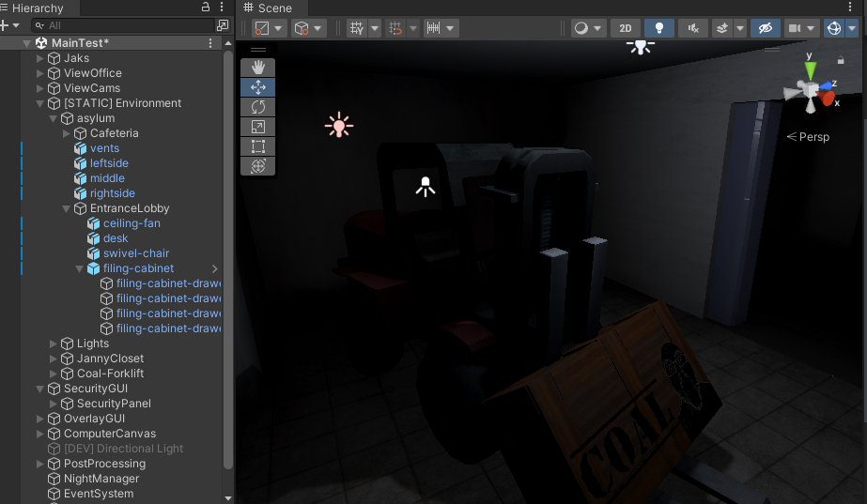Select the Scale tool
Screen dimensions: 867x504
(257, 127)
